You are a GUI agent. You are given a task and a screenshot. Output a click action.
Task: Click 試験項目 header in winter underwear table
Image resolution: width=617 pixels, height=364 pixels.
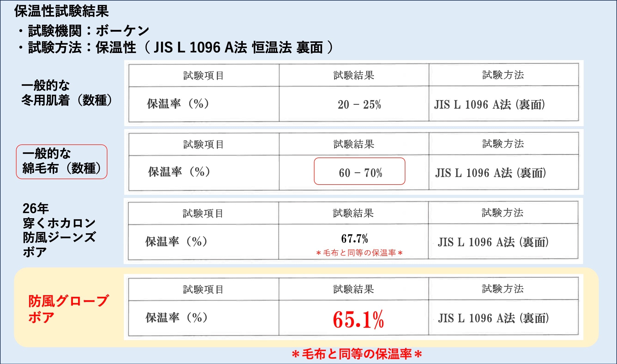pos(203,75)
